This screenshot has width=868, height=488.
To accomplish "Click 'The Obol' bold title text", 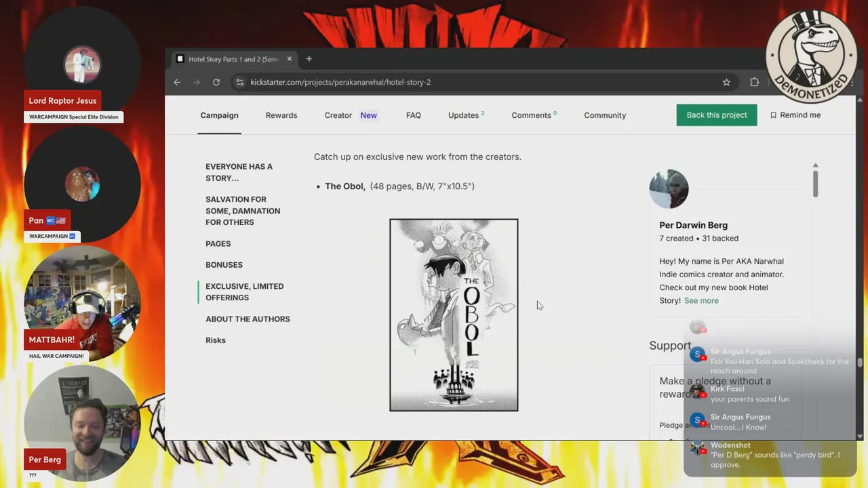I will [x=345, y=186].
